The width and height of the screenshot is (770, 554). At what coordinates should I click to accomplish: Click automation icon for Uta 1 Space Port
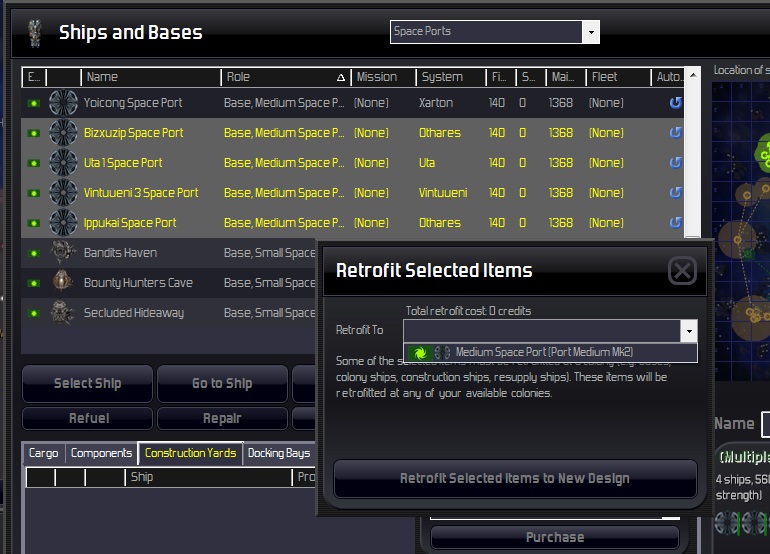pyautogui.click(x=676, y=163)
